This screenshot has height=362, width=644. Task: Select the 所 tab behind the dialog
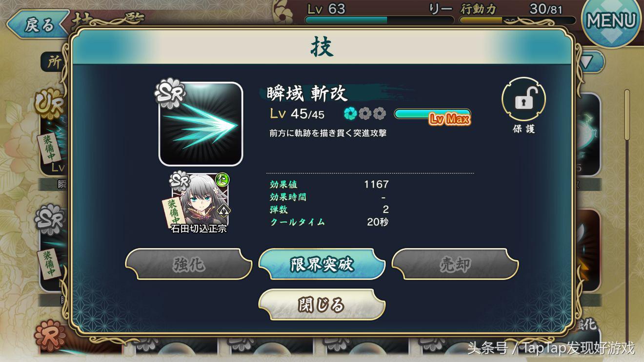click(x=55, y=62)
